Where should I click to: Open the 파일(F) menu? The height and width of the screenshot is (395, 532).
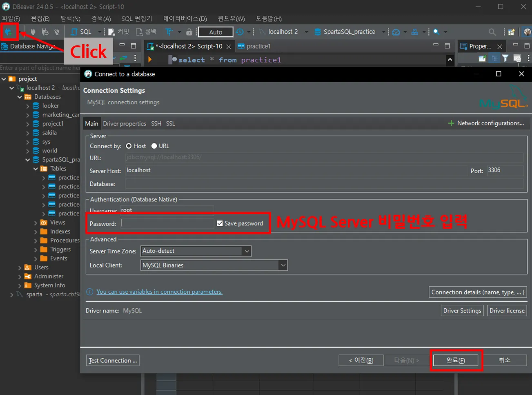point(11,19)
